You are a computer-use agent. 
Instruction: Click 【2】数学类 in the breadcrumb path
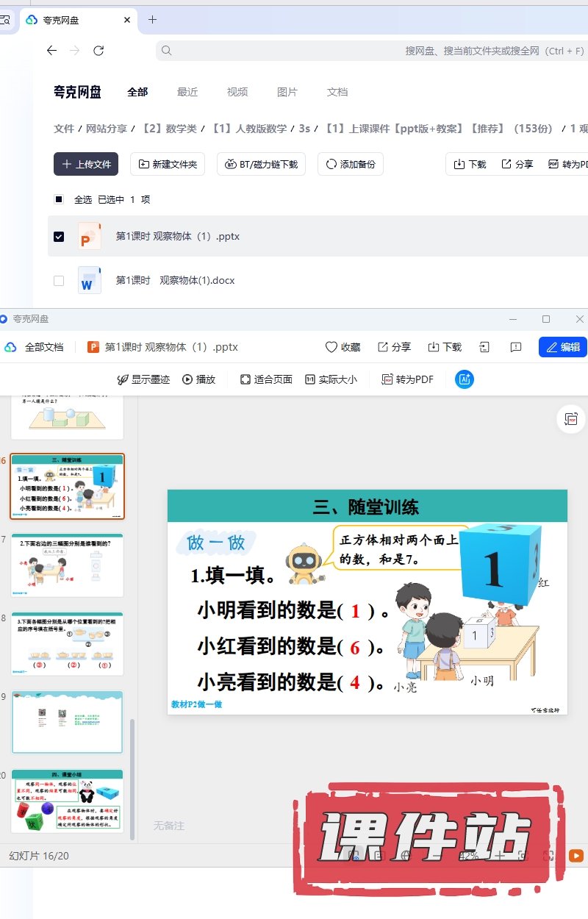169,129
